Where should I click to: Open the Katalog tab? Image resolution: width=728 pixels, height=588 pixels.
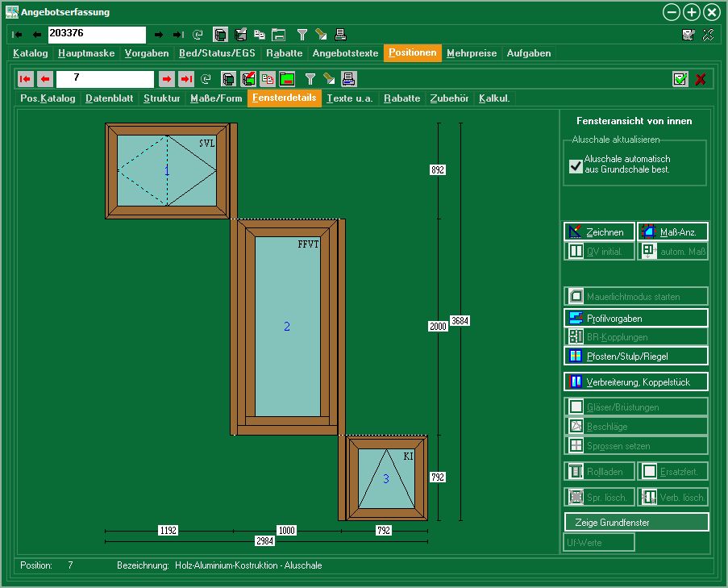(30, 53)
